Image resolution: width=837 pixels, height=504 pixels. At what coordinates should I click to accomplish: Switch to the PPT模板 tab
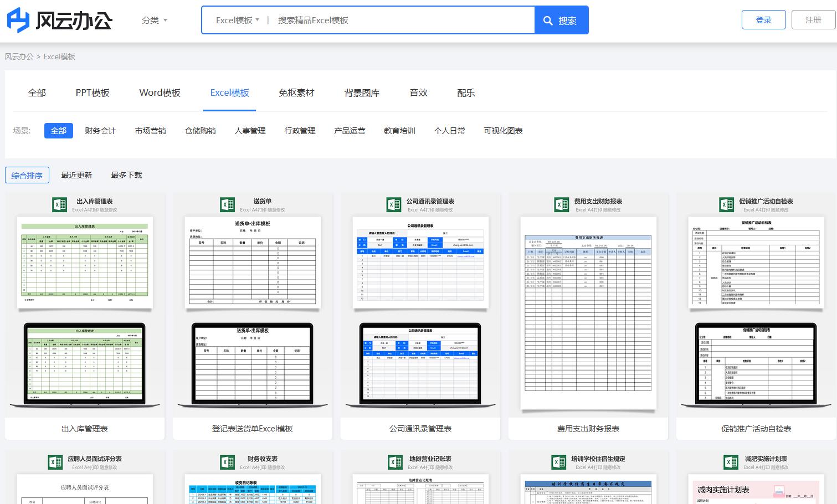[93, 93]
